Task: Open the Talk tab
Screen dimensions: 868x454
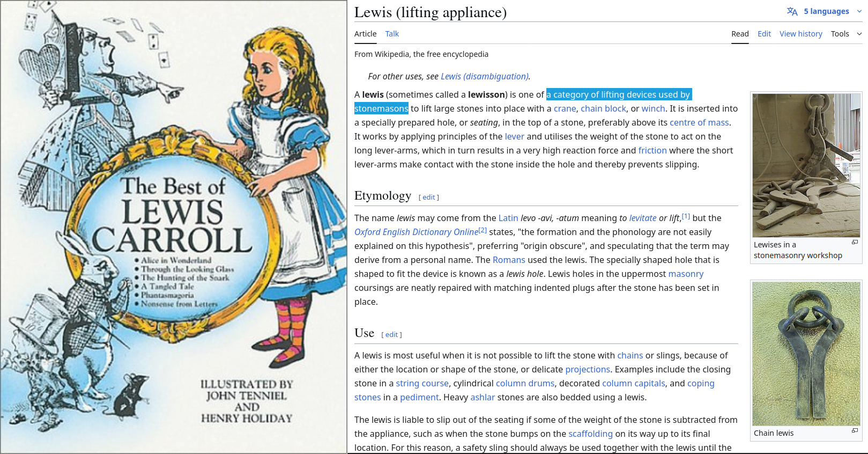Action: tap(392, 34)
